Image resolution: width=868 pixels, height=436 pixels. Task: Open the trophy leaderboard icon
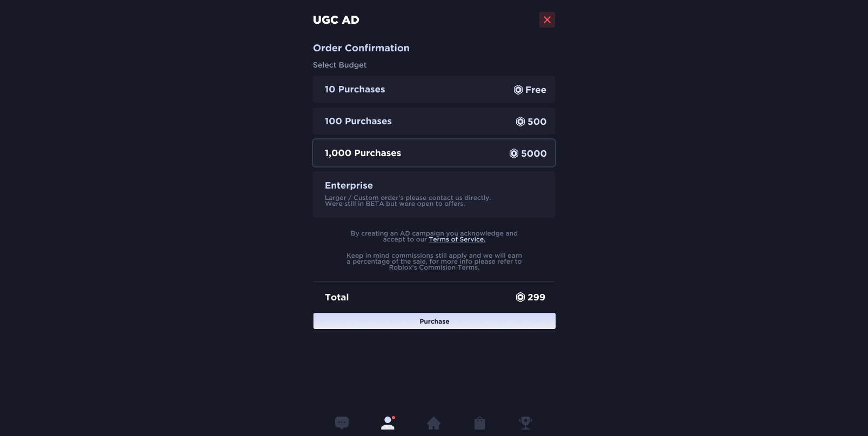coord(525,422)
